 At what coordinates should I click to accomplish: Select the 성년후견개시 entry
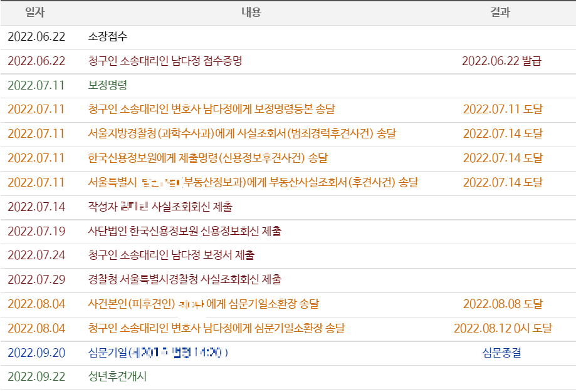117,377
